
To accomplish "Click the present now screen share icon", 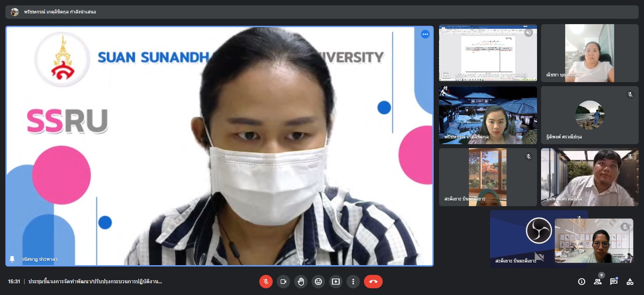I will 336,282.
